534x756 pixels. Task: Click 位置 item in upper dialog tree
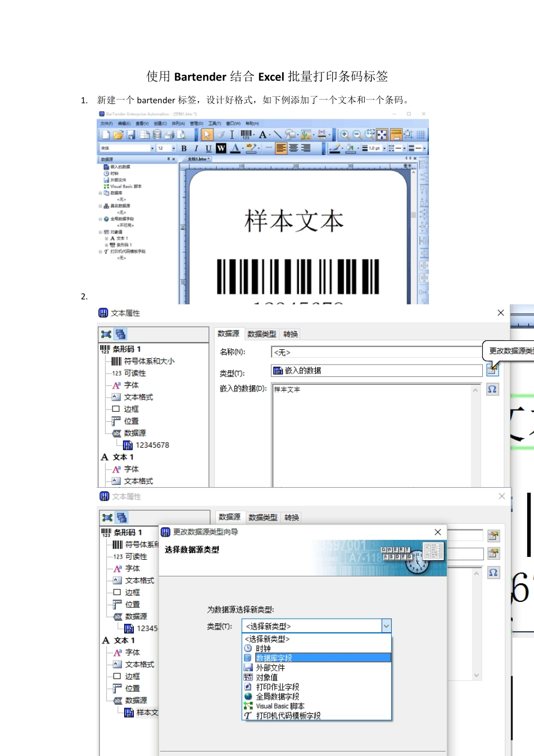[x=131, y=421]
